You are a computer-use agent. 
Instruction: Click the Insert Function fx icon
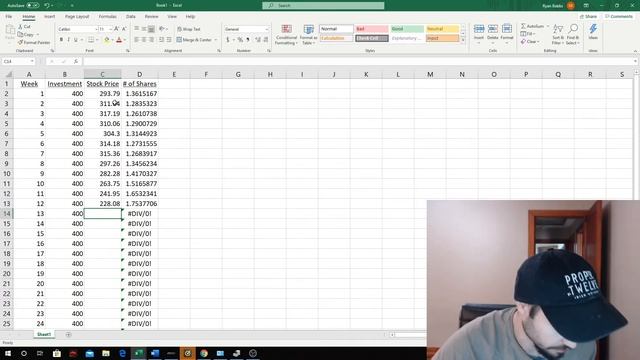click(x=76, y=61)
